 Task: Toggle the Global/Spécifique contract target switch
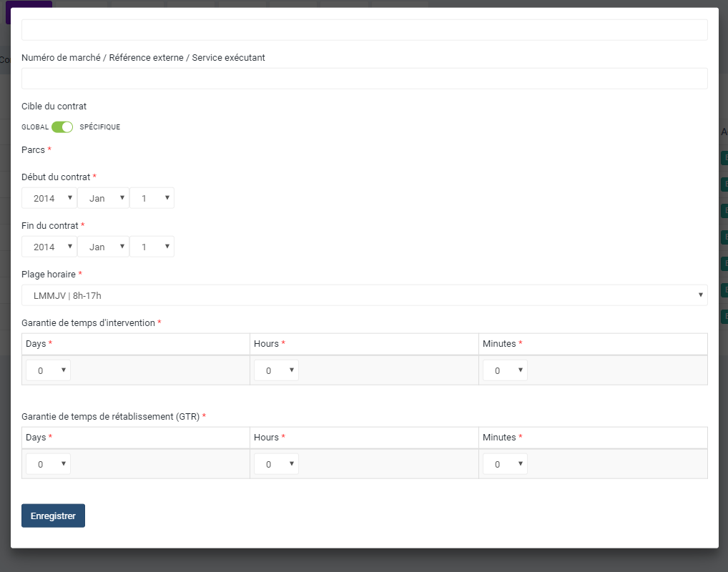pos(62,127)
